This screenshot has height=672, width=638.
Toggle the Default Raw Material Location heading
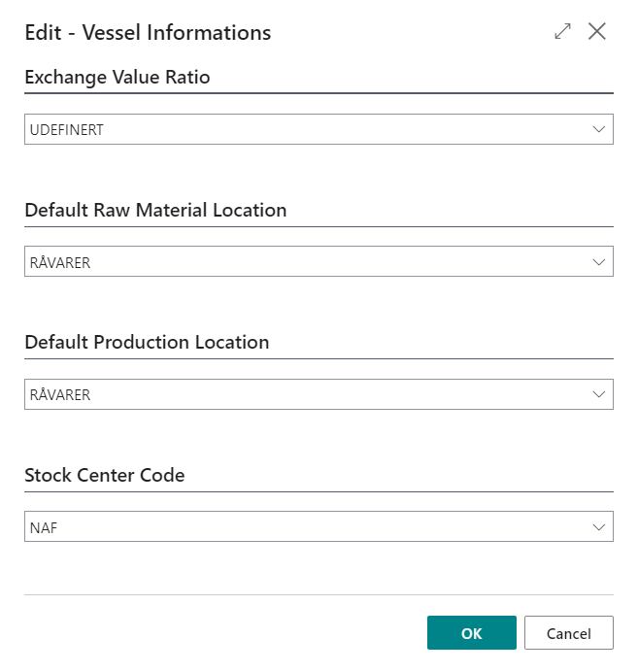click(x=155, y=210)
